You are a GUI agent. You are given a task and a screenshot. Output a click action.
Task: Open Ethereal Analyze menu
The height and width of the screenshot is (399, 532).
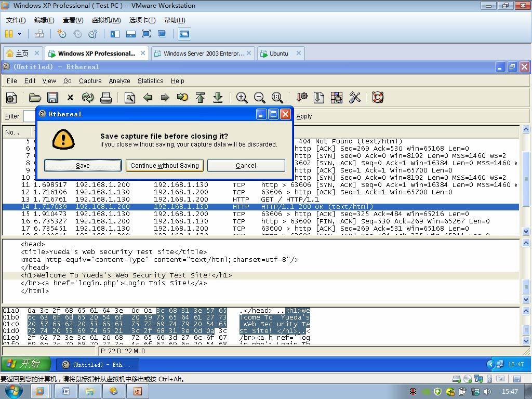click(x=119, y=81)
